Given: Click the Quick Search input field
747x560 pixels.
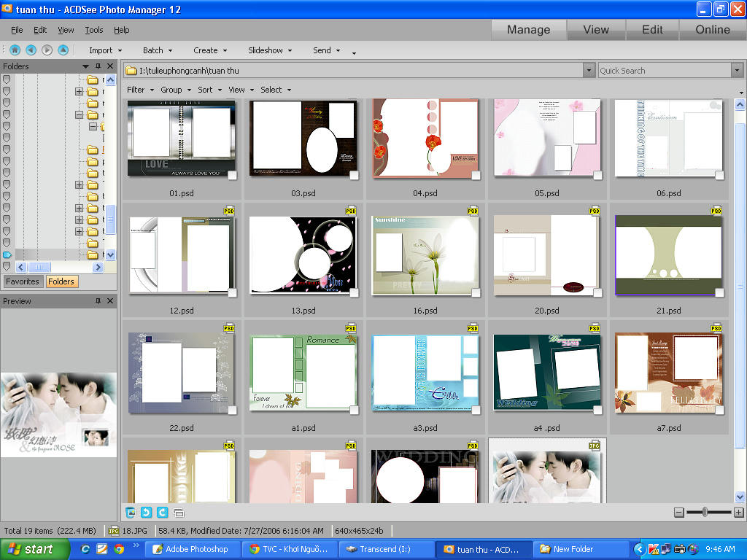Looking at the screenshot, I should 665,71.
